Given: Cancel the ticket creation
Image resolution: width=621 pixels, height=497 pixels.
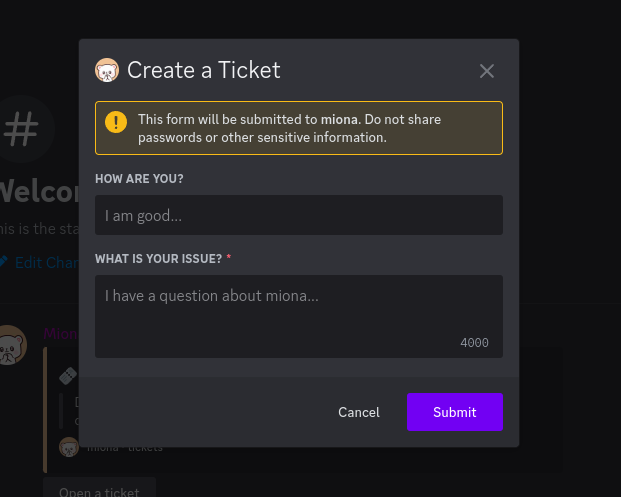Looking at the screenshot, I should click(x=359, y=412).
